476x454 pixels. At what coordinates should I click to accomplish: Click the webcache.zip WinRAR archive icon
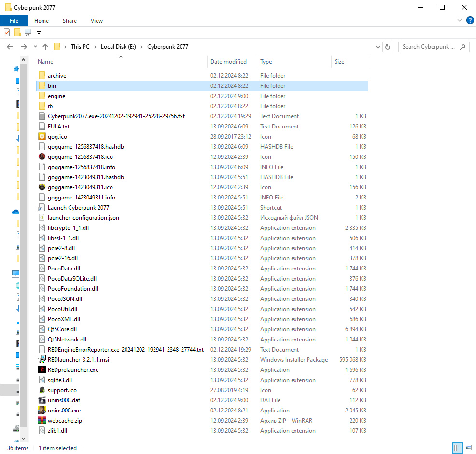coord(42,421)
